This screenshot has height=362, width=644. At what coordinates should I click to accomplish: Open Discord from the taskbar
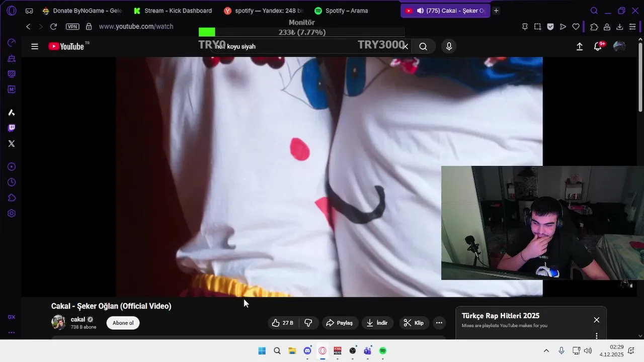[x=307, y=351]
